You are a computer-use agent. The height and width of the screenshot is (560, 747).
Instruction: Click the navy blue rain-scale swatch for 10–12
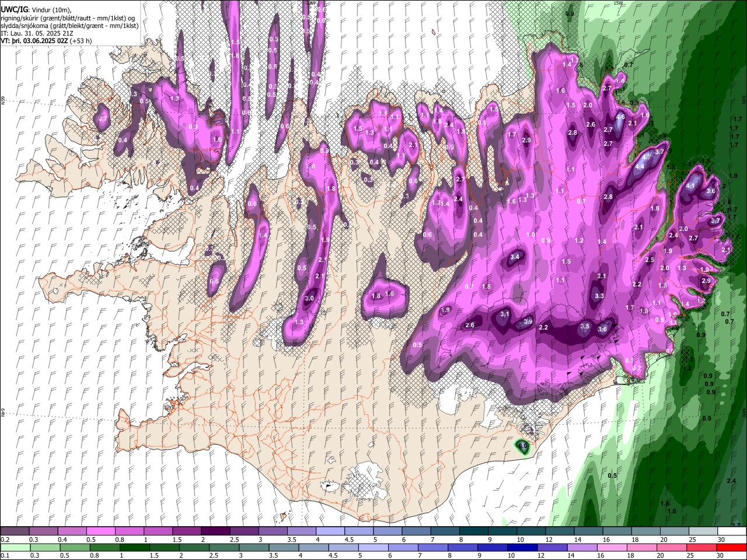(521, 548)
